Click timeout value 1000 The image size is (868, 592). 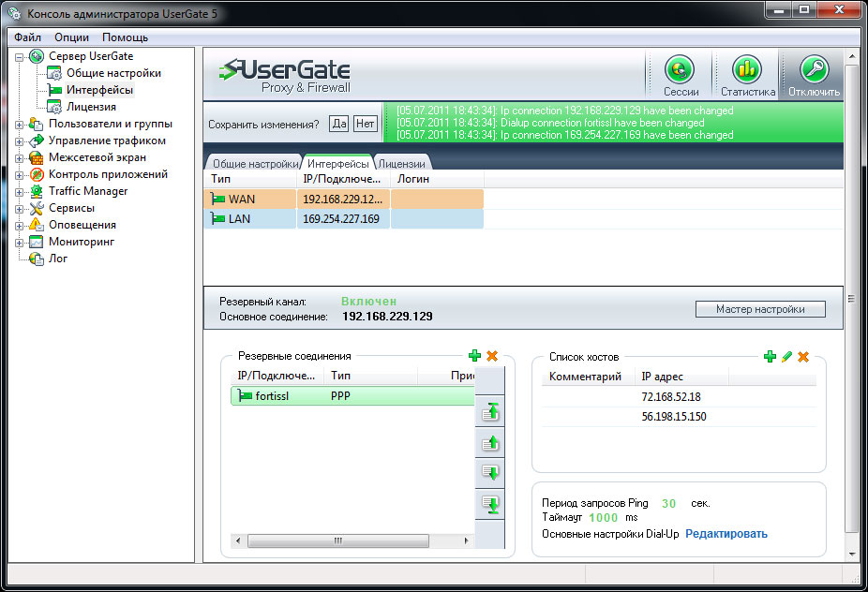pos(604,518)
